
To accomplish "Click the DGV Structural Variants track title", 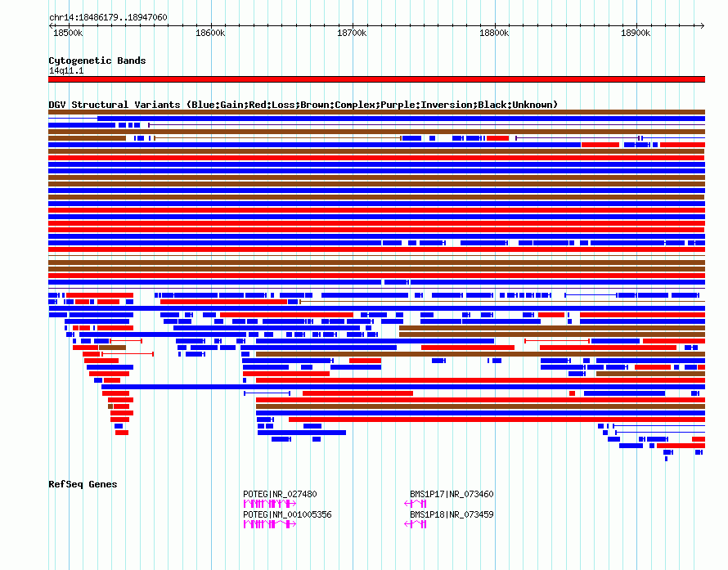I will (303, 105).
